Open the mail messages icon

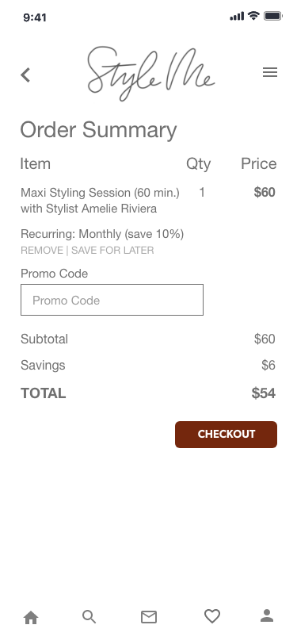coord(149,617)
